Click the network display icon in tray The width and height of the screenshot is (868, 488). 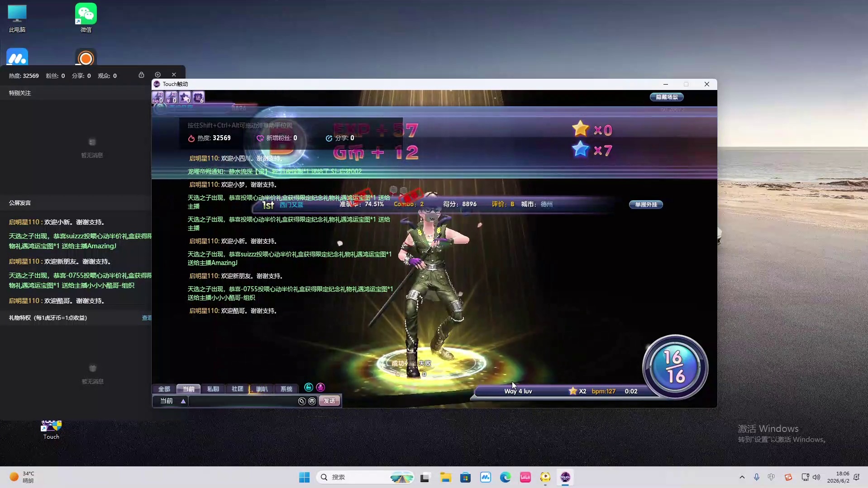coord(805,477)
